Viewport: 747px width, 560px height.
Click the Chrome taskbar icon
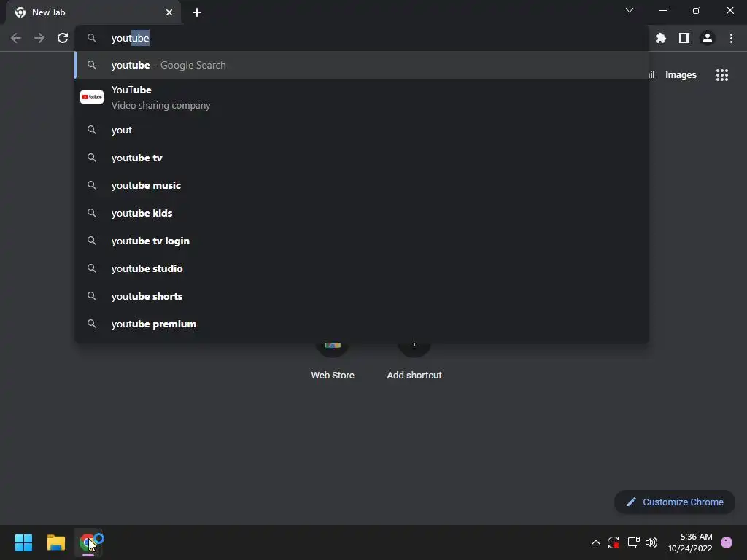88,542
